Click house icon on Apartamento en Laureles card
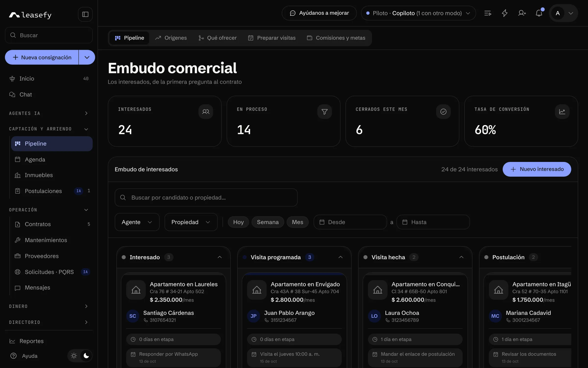The height and width of the screenshot is (368, 588). pos(136,290)
